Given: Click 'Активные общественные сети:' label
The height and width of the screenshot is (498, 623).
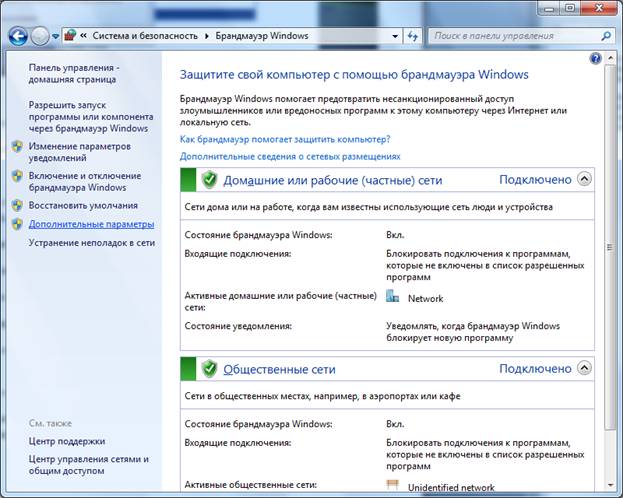Looking at the screenshot, I should point(251,485).
